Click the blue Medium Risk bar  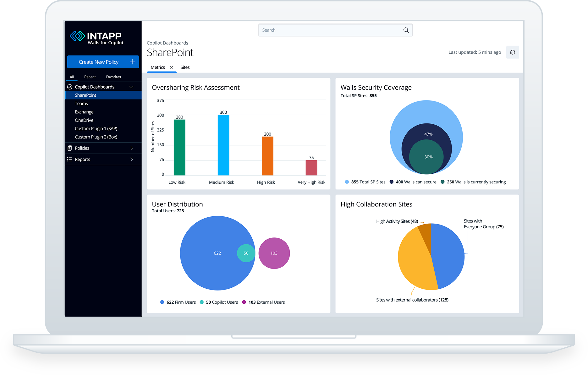pos(223,145)
